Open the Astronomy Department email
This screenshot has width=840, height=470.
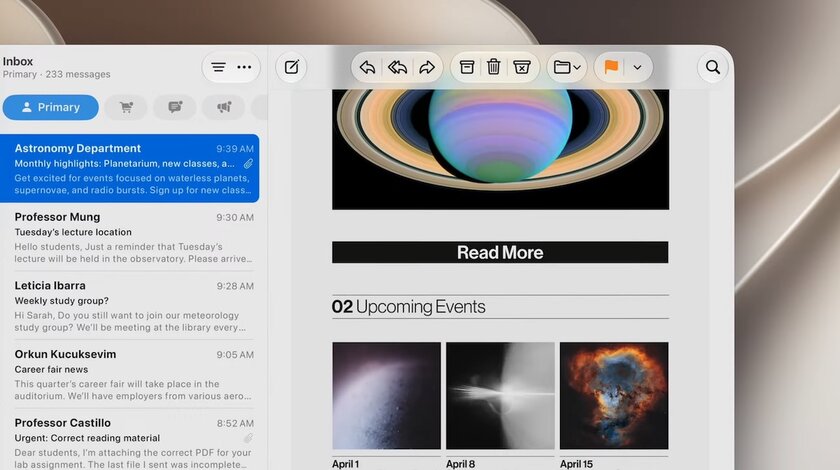point(130,168)
